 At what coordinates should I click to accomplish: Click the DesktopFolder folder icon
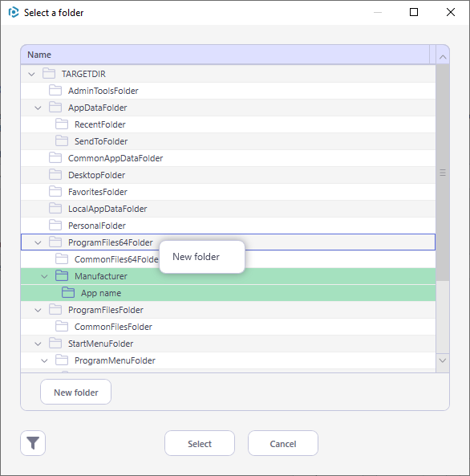point(55,174)
